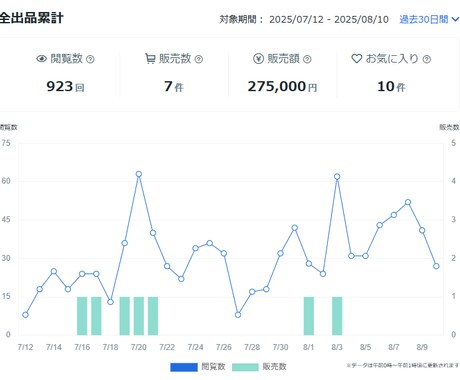
Task: Click the 8/5 axis label
Action: [365, 347]
